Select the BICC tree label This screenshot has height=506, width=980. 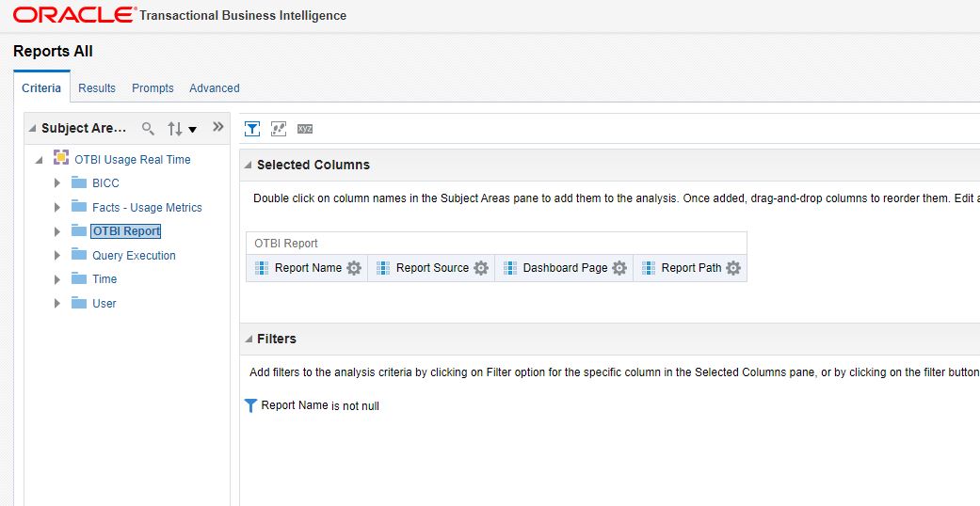105,183
